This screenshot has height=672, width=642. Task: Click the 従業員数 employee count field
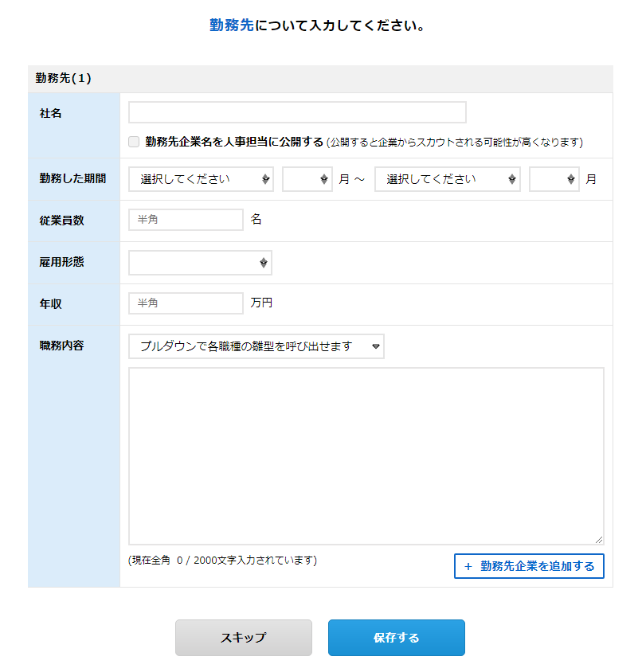186,220
